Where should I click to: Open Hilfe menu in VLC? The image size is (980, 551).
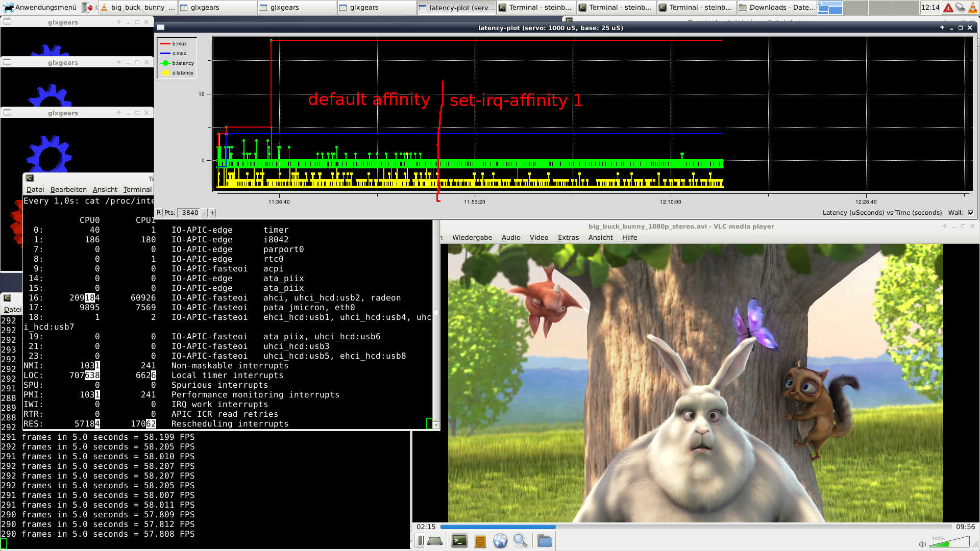pos(629,237)
